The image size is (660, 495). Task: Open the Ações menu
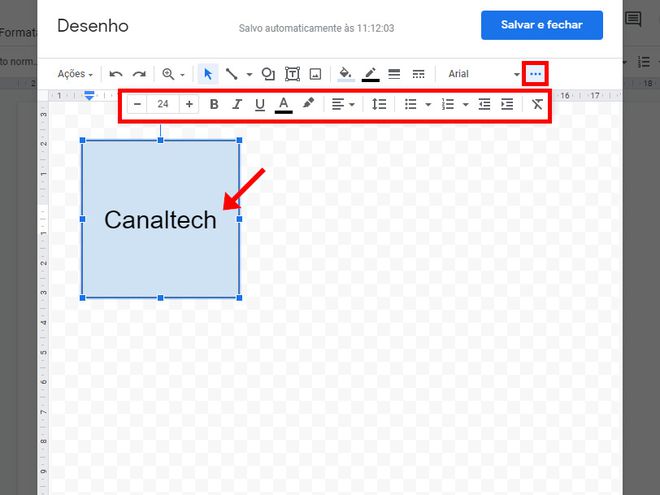[x=75, y=74]
